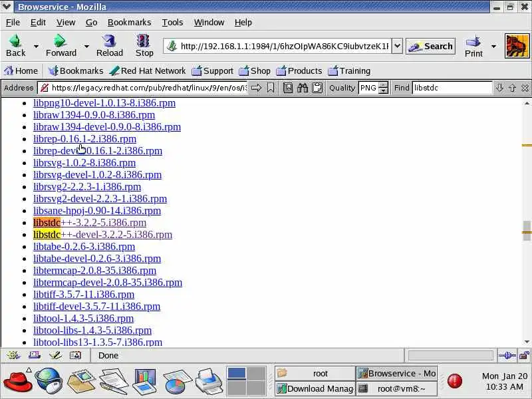Open the Go menu
532x399 pixels.
(91, 23)
